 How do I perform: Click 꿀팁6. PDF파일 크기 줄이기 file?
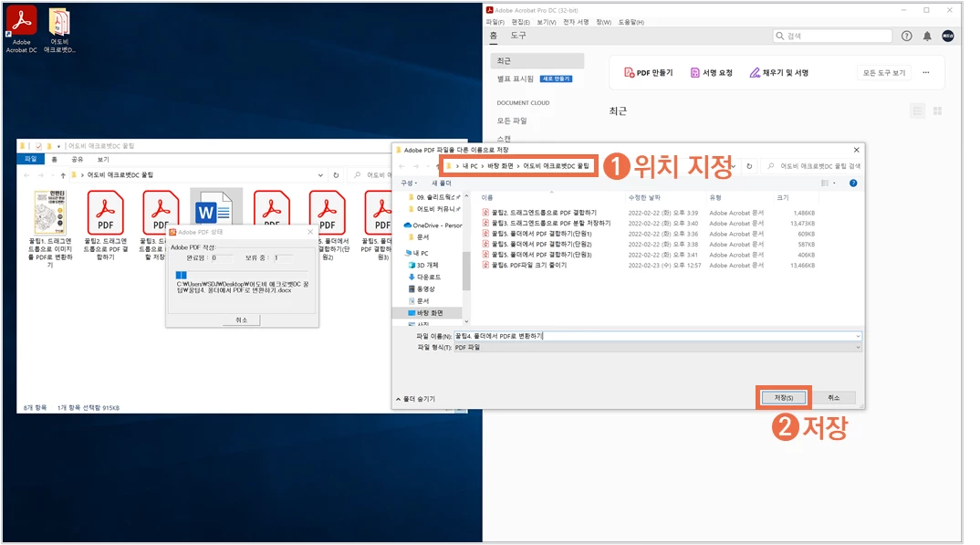pos(648,266)
